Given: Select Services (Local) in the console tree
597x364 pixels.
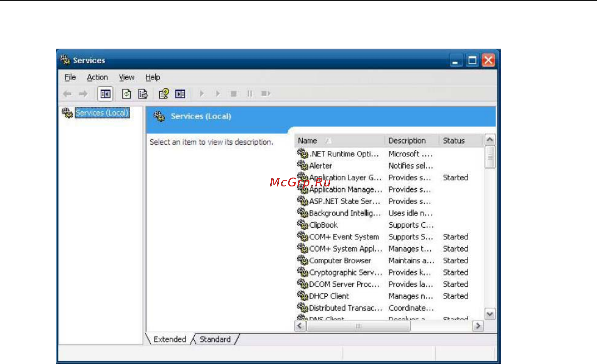Looking at the screenshot, I should (102, 113).
